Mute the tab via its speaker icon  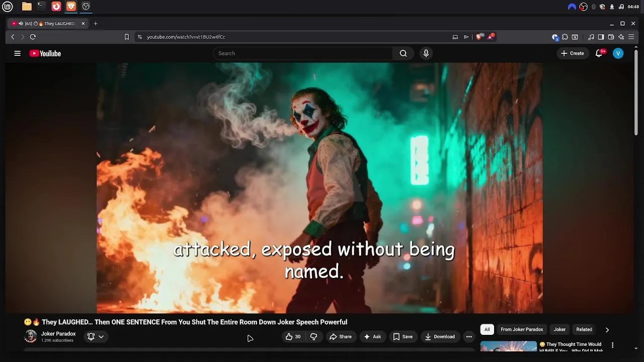tap(21, 24)
